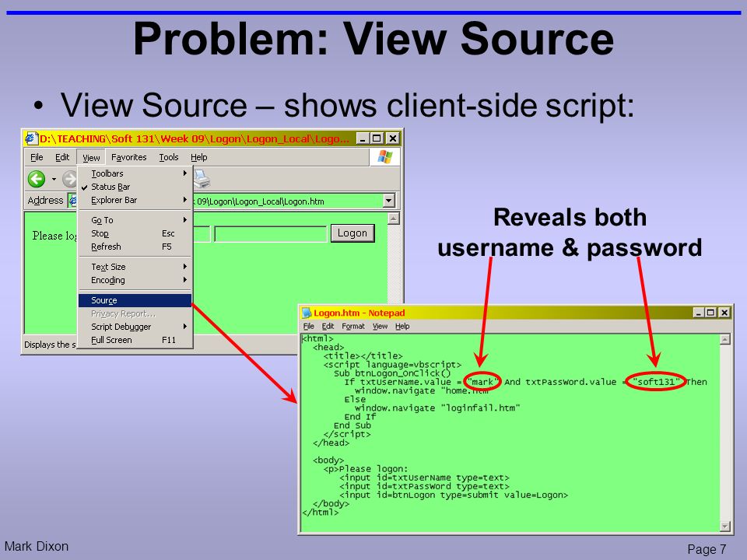Image resolution: width=747 pixels, height=560 pixels.
Task: Click Notepad's scrollbar up arrow
Action: click(x=725, y=340)
